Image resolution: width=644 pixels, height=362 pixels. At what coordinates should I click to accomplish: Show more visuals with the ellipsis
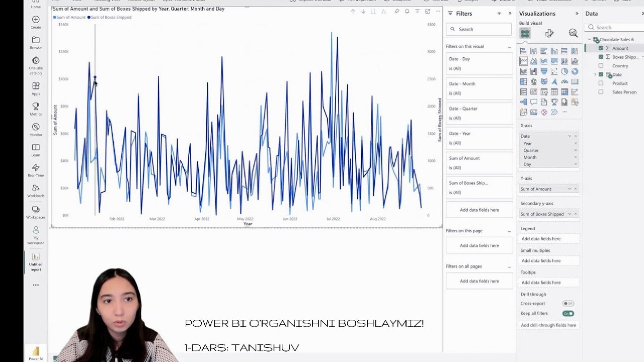pyautogui.click(x=565, y=112)
